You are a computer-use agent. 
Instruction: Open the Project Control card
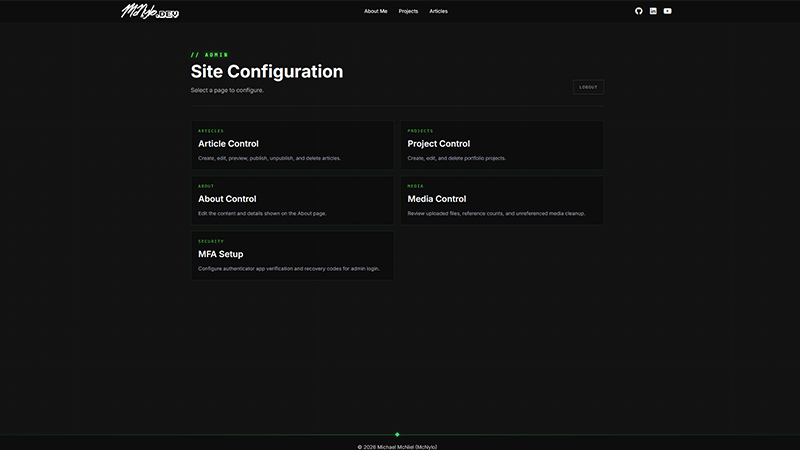point(502,145)
